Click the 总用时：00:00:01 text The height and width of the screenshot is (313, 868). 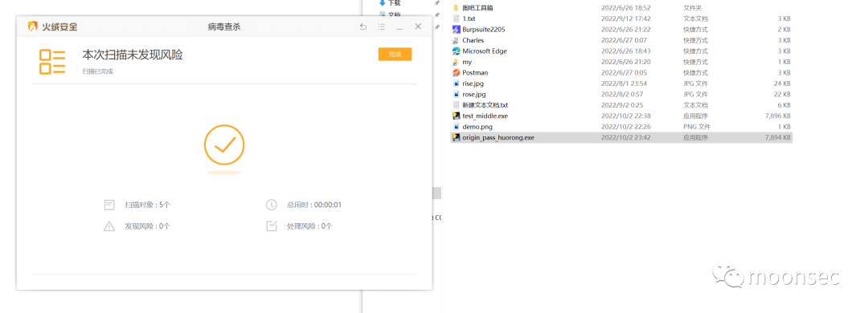click(x=314, y=205)
